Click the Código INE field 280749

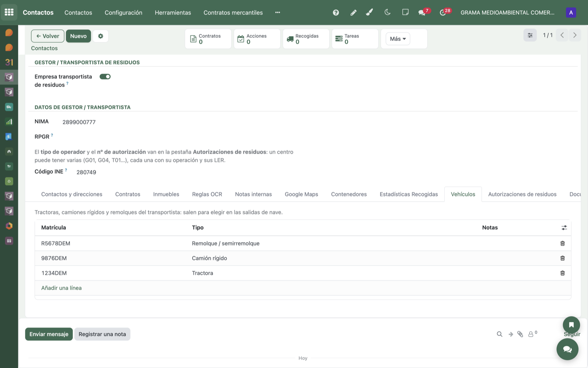click(x=86, y=172)
